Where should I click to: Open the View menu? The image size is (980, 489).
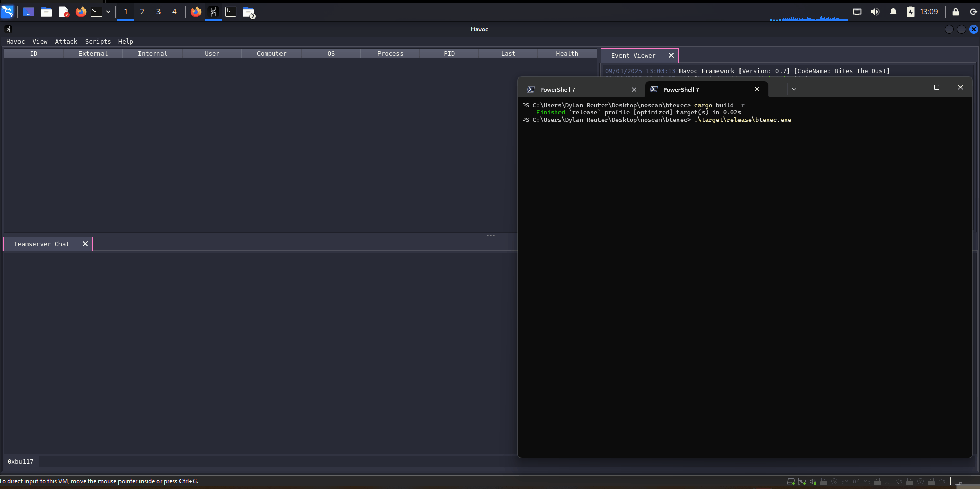pos(40,42)
